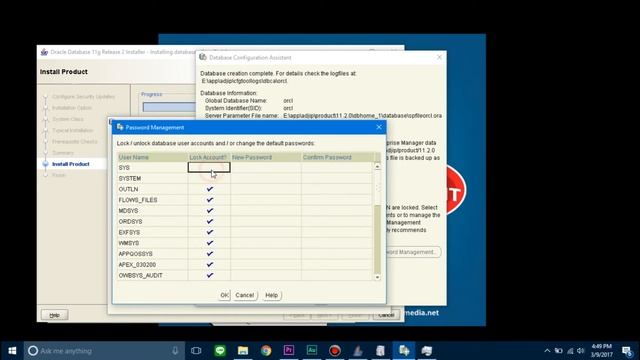
Task: Click the user list scrollbar down arrow
Action: pos(377,277)
